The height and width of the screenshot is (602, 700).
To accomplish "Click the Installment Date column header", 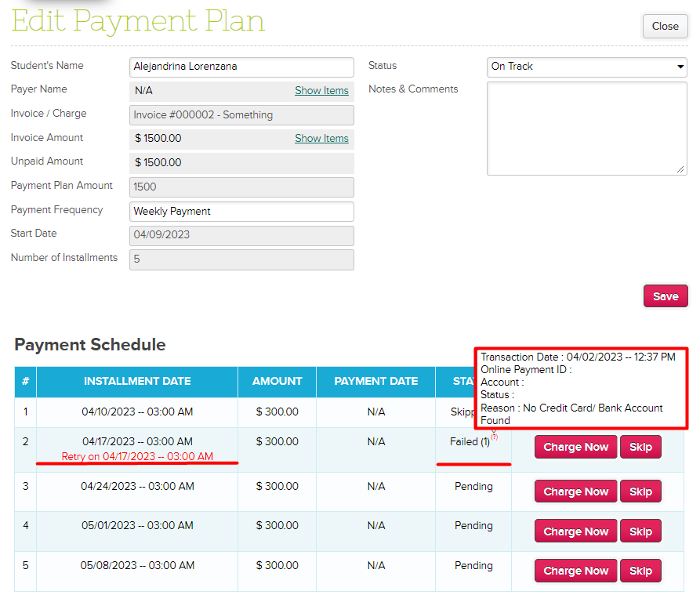I will [x=137, y=382].
